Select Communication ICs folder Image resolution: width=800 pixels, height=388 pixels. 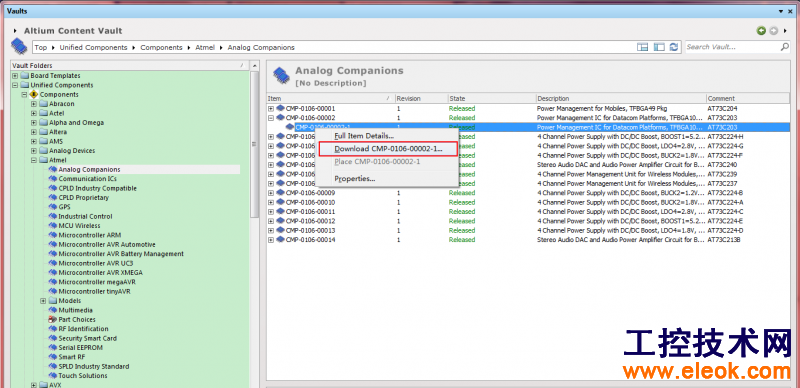tap(87, 179)
